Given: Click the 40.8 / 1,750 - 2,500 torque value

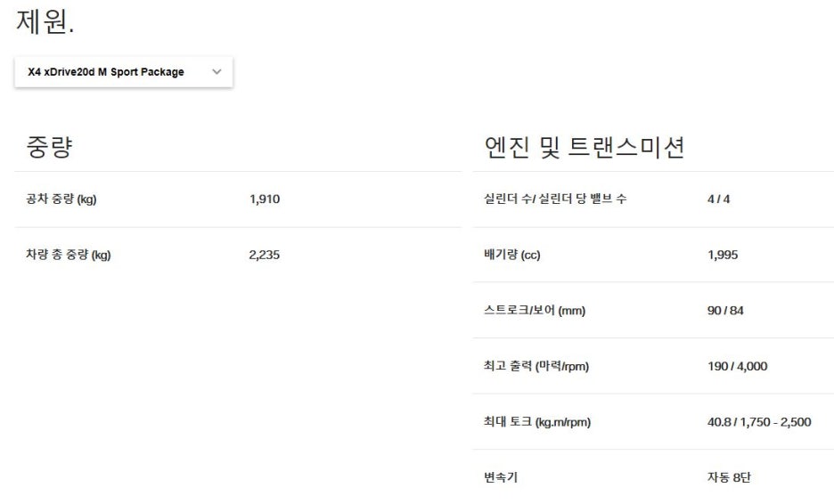Looking at the screenshot, I should [x=759, y=422].
